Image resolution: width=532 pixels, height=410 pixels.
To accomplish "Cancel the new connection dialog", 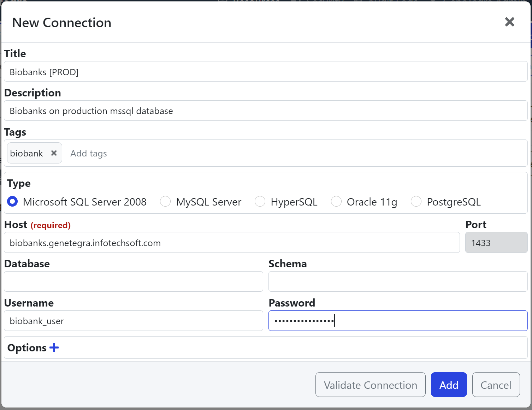I will (496, 385).
